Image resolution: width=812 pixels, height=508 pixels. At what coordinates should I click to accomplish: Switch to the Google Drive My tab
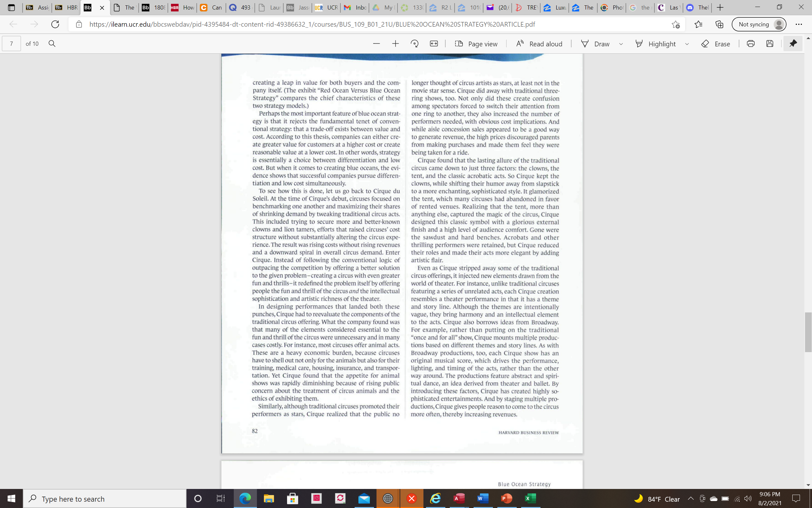pyautogui.click(x=383, y=7)
